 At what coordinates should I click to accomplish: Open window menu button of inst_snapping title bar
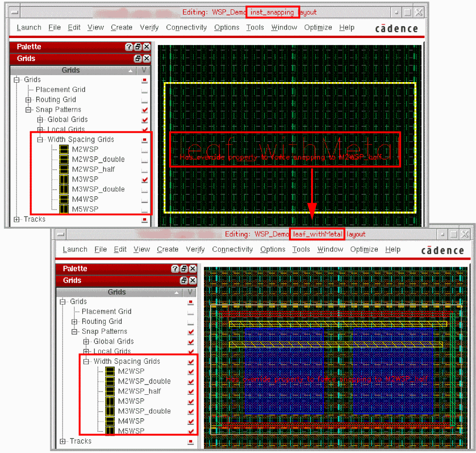click(x=15, y=12)
